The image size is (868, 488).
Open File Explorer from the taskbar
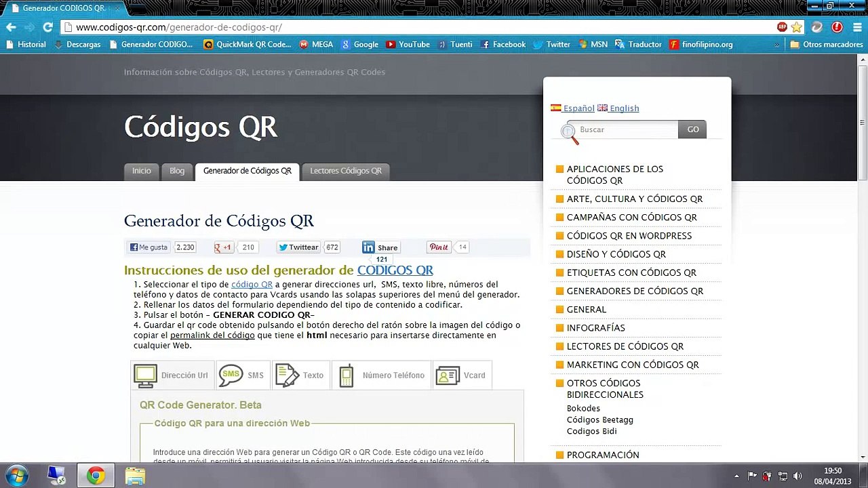pyautogui.click(x=135, y=476)
